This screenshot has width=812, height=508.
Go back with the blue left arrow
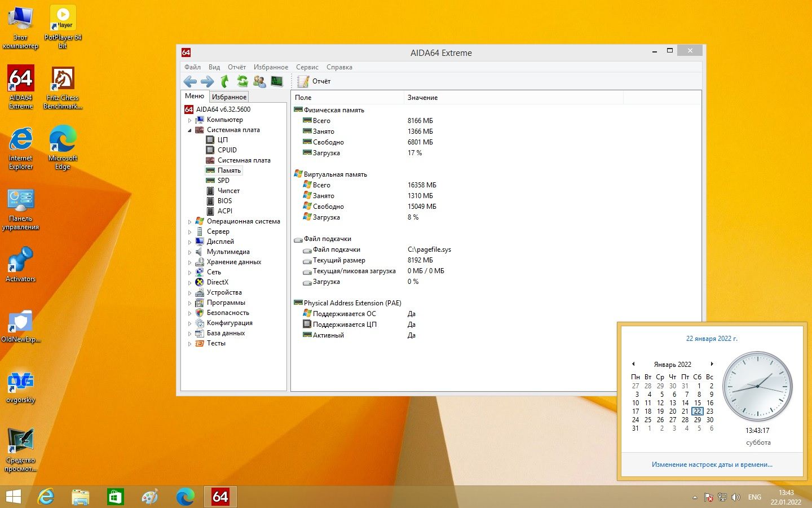click(x=190, y=81)
